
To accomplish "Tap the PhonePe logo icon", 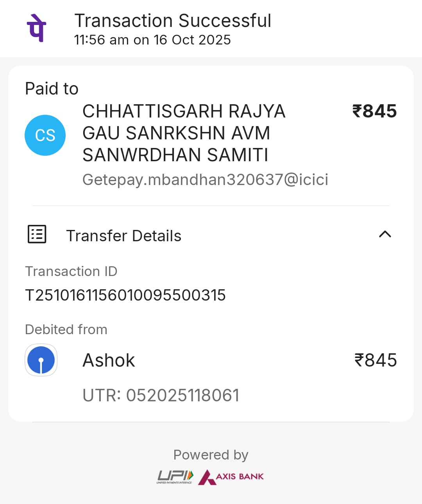I will tap(36, 28).
